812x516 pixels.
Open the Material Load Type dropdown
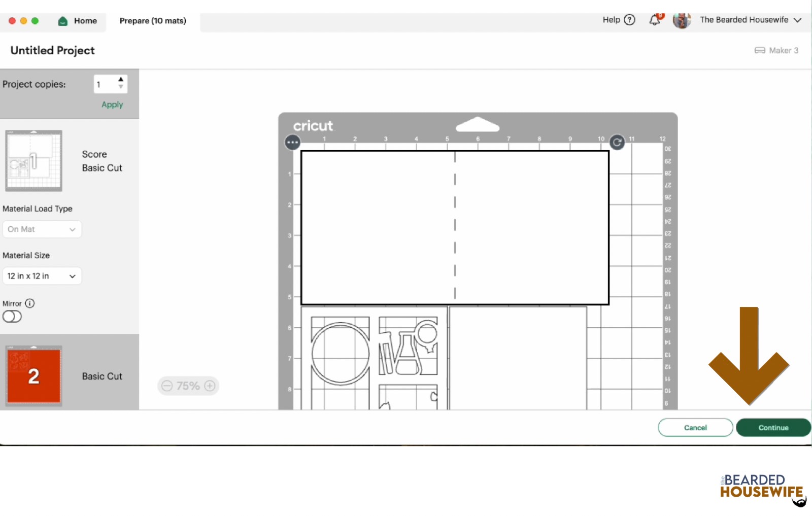point(42,229)
